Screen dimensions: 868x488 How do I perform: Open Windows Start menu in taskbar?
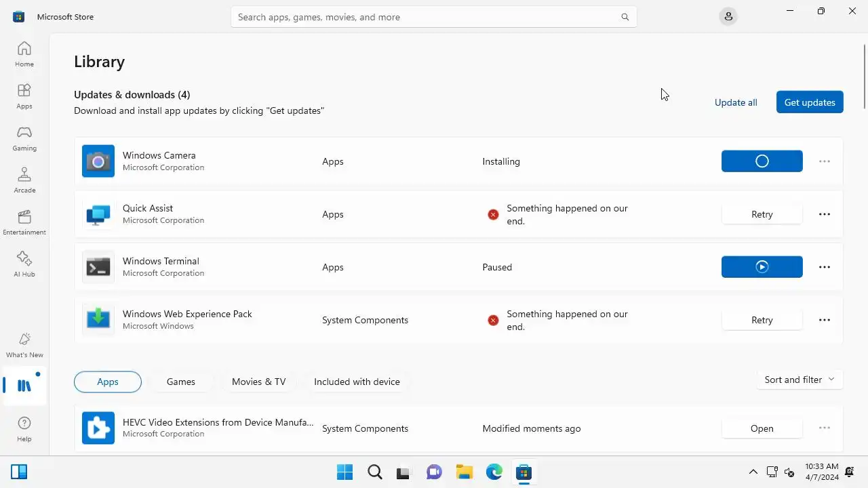[344, 472]
